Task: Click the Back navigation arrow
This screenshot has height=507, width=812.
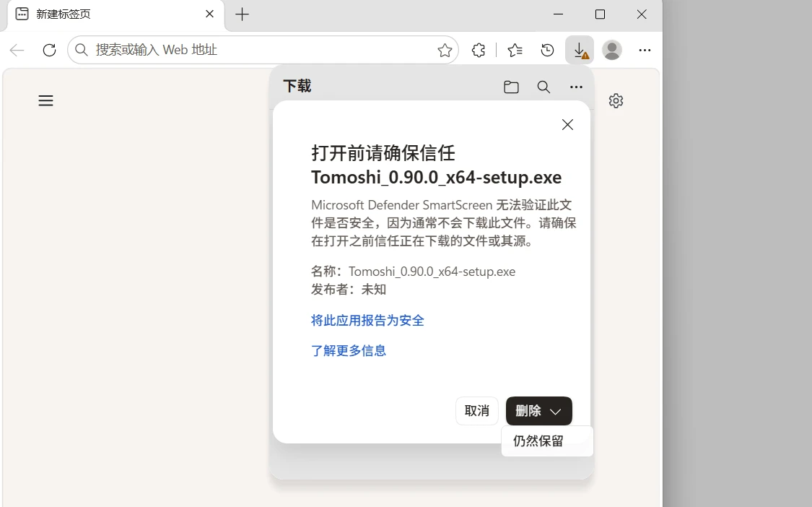Action: click(x=17, y=50)
